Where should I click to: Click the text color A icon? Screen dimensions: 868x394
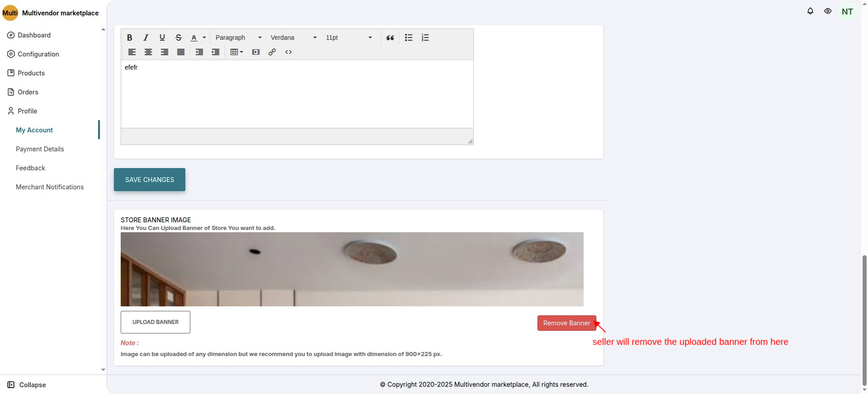(x=194, y=38)
